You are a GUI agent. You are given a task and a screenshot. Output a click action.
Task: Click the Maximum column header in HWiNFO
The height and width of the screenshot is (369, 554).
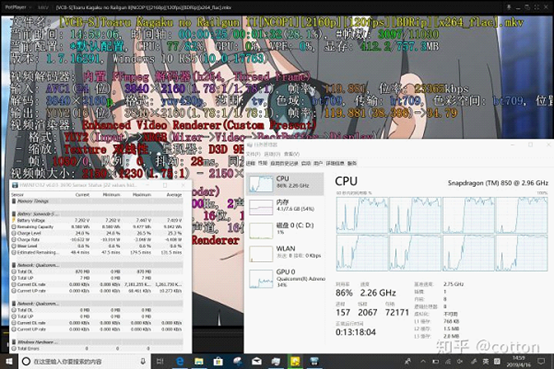coord(142,194)
